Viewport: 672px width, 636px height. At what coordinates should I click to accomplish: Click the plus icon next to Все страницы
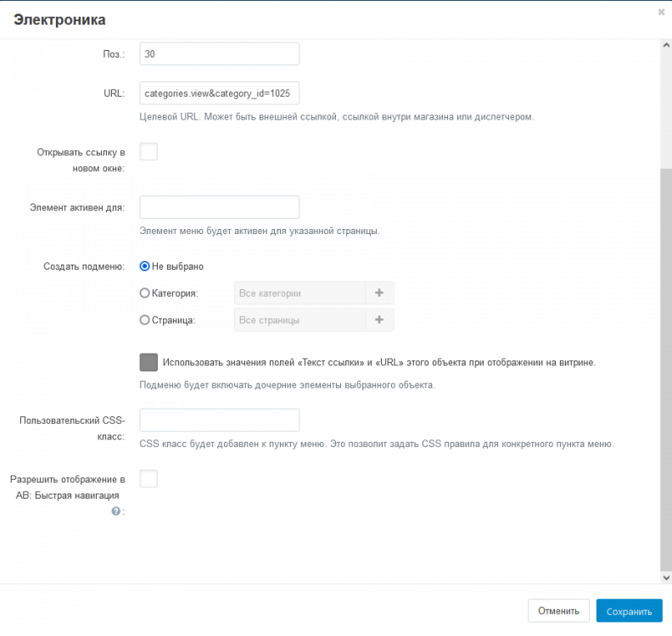point(379,320)
